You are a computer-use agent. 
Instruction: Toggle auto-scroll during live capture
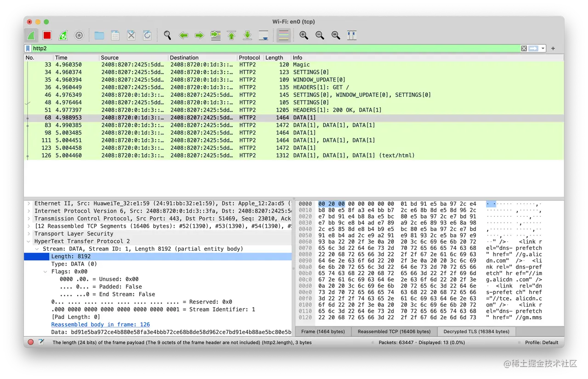click(264, 35)
